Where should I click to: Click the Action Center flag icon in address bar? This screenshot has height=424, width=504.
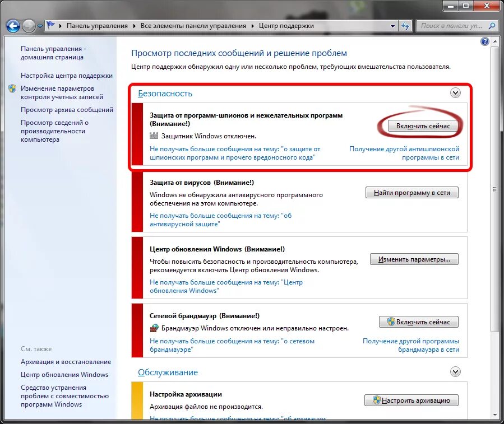pos(50,25)
